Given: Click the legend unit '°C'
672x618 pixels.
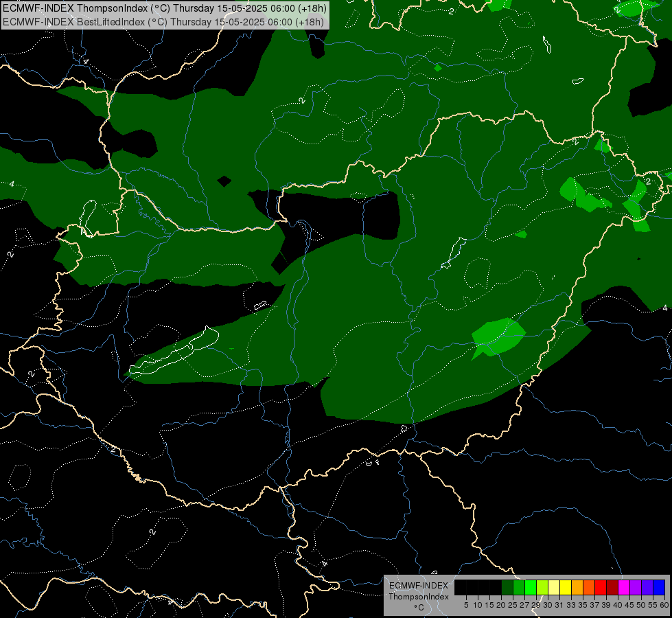Looking at the screenshot, I should tap(419, 608).
